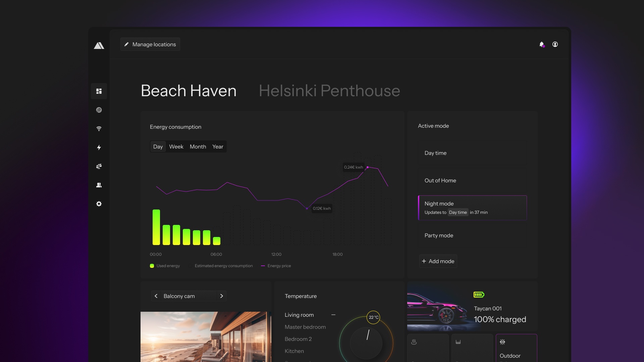Click Add mode button
The width and height of the screenshot is (644, 362).
click(x=438, y=261)
